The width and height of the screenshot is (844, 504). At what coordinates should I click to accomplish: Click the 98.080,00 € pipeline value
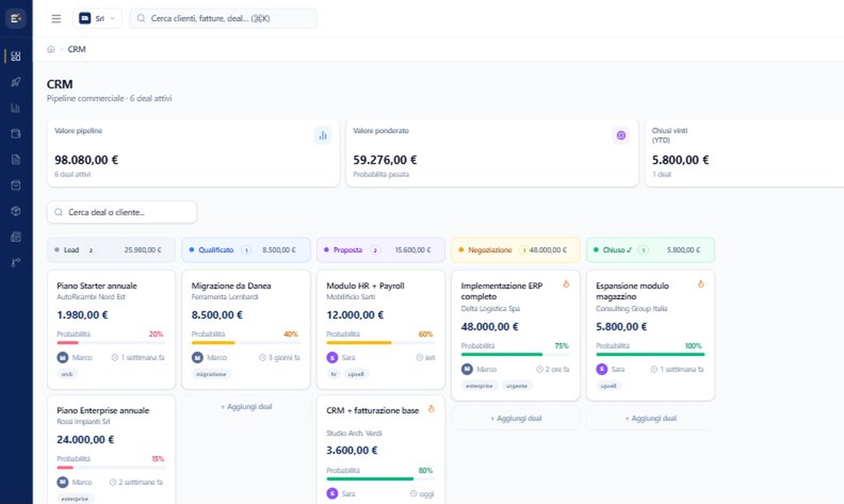(86, 160)
